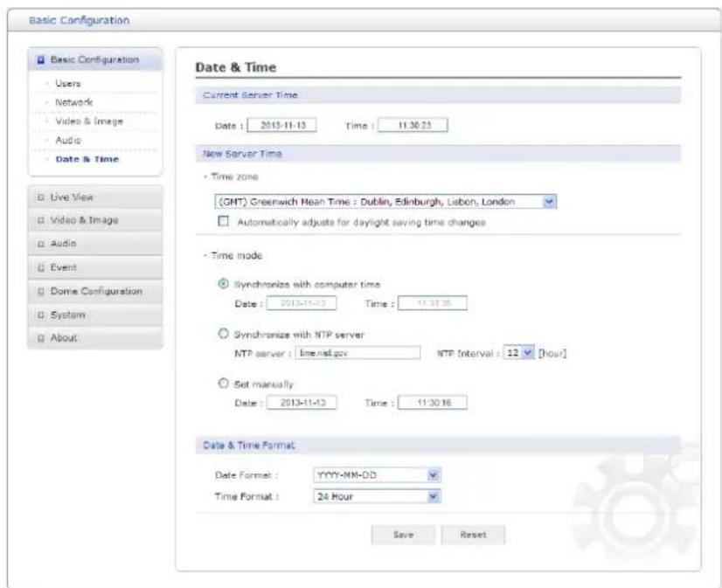Open the Date Format dropdown

click(377, 474)
